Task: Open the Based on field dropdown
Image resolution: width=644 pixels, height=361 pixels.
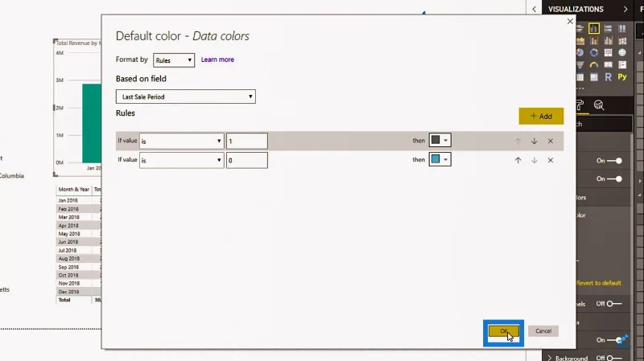Action: 186,96
